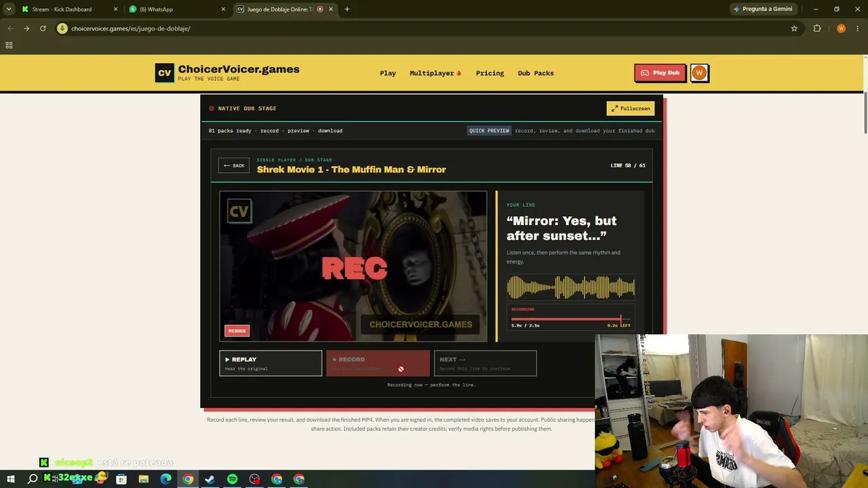This screenshot has width=868, height=488.
Task: Open the Dub Packs page
Action: [x=536, y=73]
